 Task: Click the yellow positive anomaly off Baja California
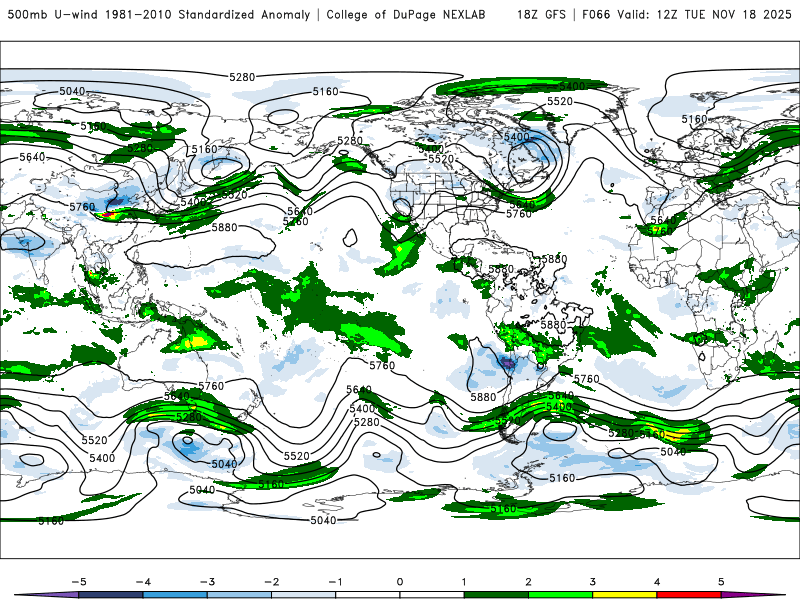[x=400, y=248]
